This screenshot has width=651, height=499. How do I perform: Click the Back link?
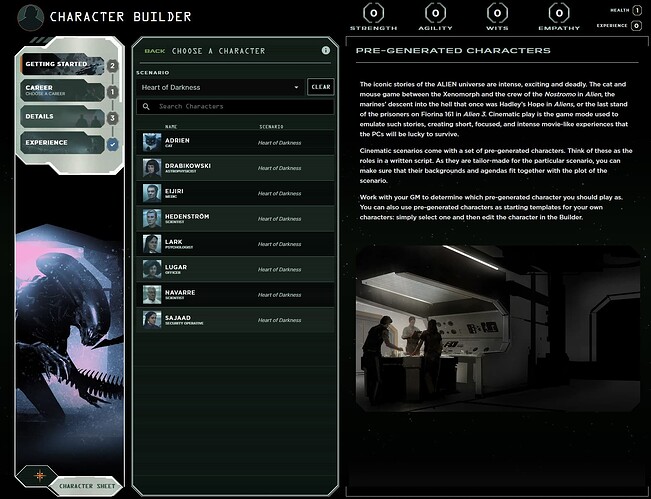tap(155, 51)
